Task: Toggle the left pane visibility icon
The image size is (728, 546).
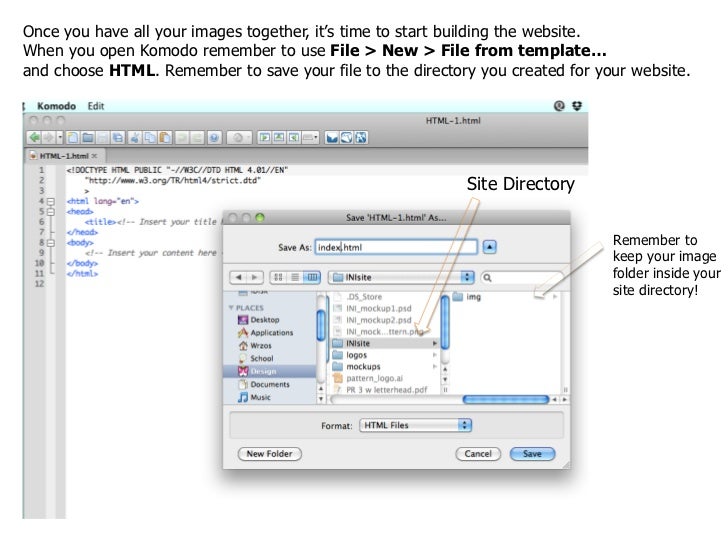Action: pyautogui.click(x=264, y=137)
